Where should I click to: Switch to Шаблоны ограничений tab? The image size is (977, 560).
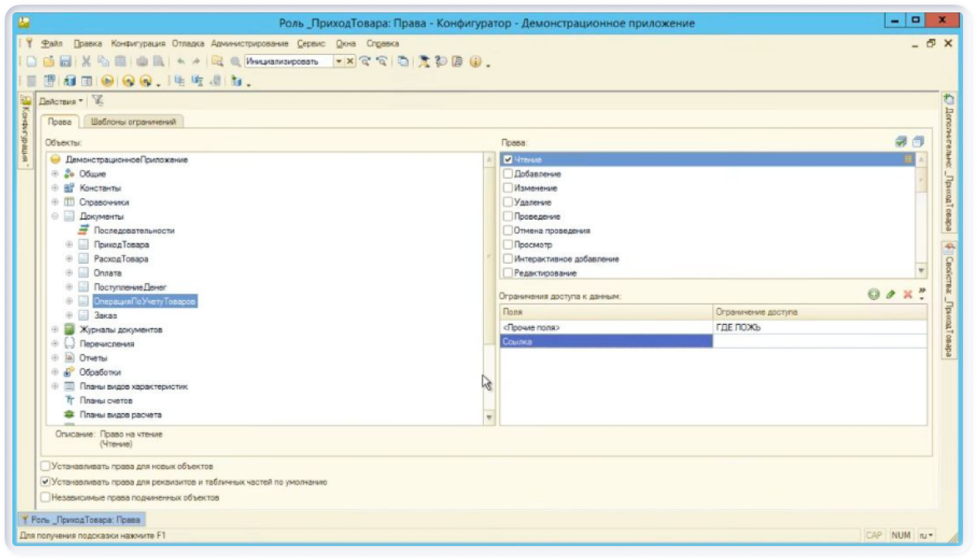[x=134, y=121]
